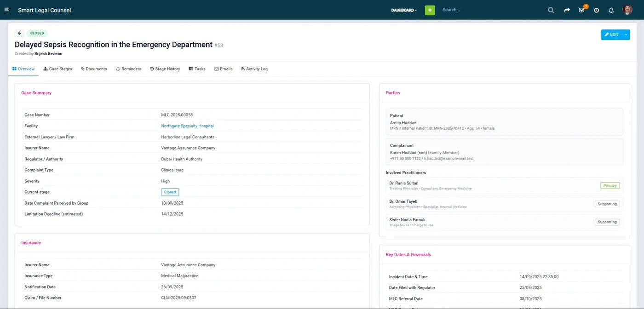Click the Edit button
This screenshot has width=644, height=309.
[612, 34]
